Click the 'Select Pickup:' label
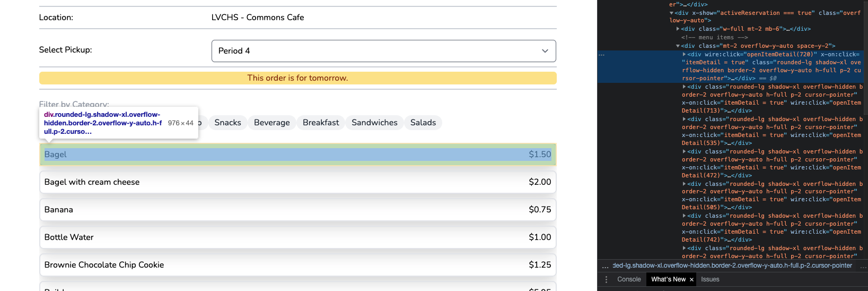This screenshot has width=868, height=291. (66, 50)
